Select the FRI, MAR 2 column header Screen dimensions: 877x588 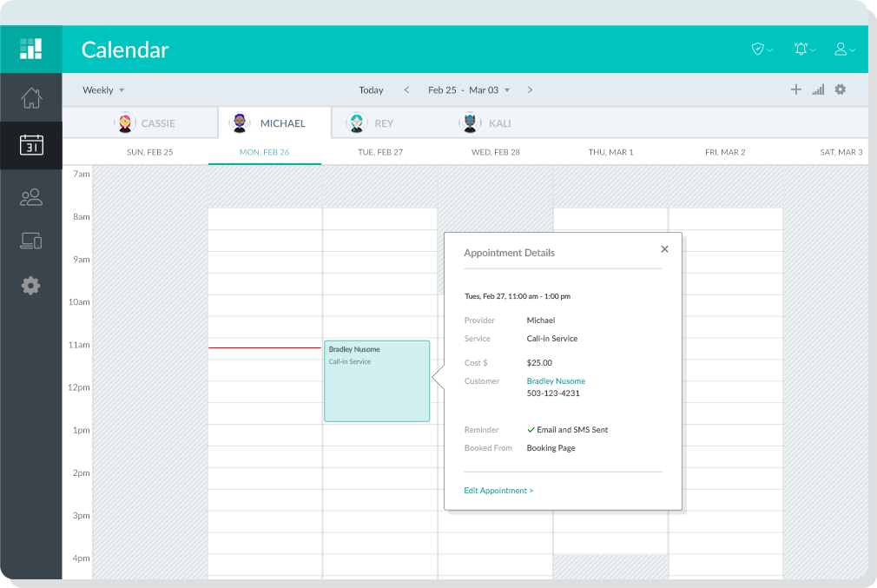point(725,152)
